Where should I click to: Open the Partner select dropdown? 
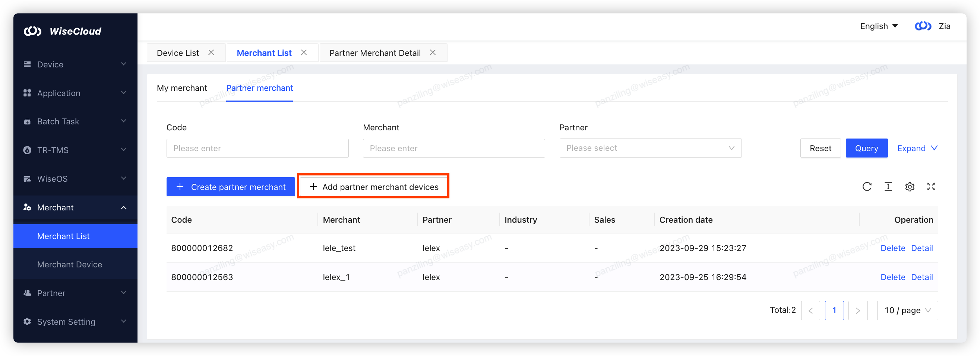click(650, 148)
